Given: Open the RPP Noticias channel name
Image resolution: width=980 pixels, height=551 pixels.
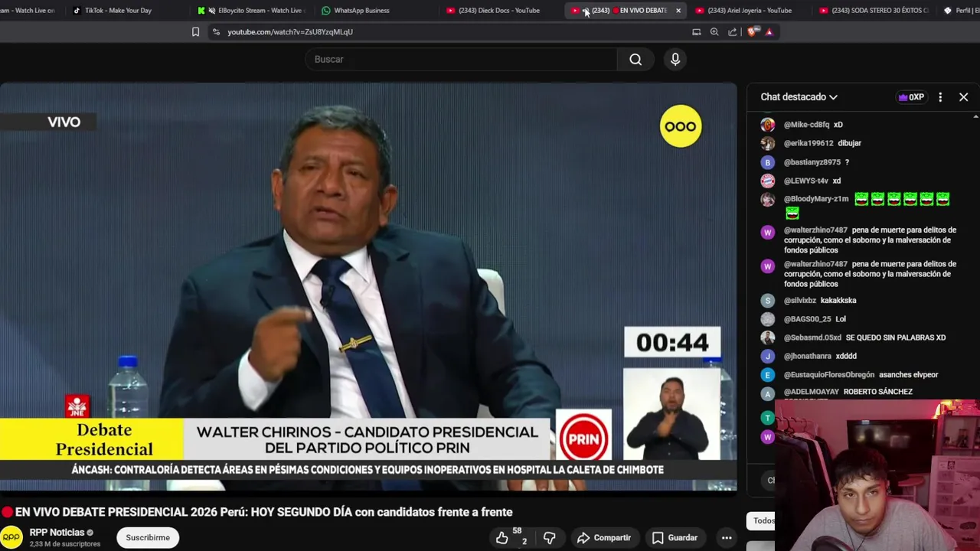Looking at the screenshot, I should pos(57,533).
